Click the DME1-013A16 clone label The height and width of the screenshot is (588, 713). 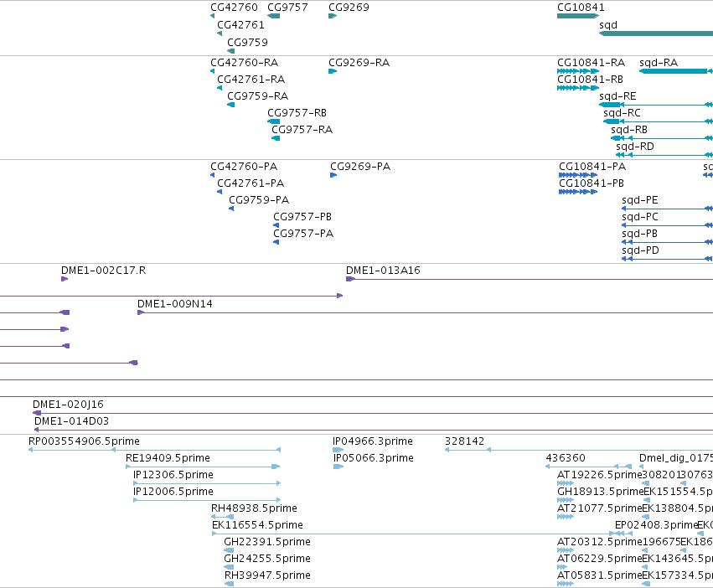pos(383,271)
